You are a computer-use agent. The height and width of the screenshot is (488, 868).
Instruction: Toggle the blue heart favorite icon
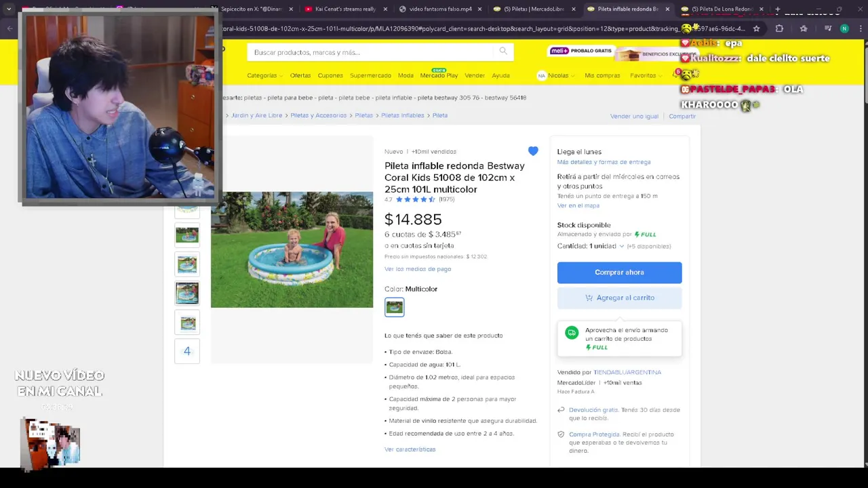533,151
